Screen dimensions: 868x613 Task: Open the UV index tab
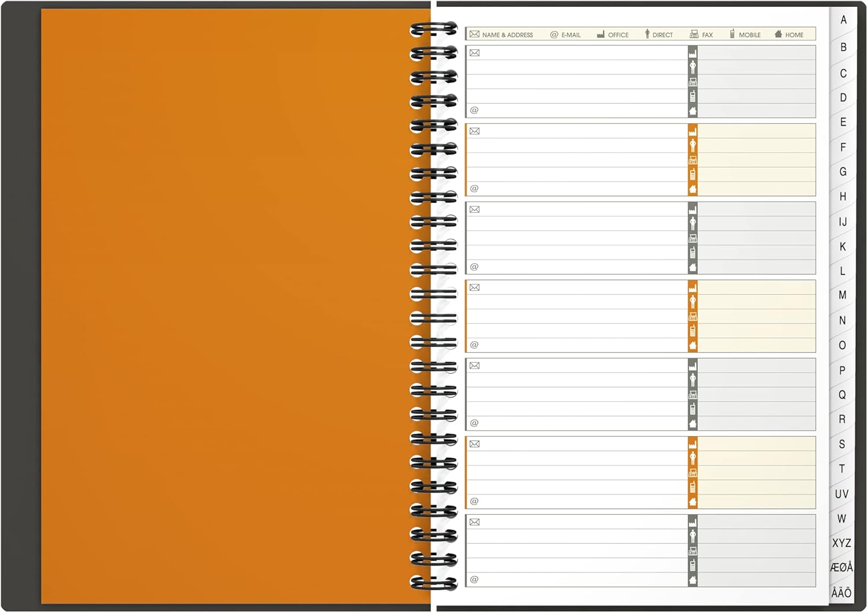[841, 494]
